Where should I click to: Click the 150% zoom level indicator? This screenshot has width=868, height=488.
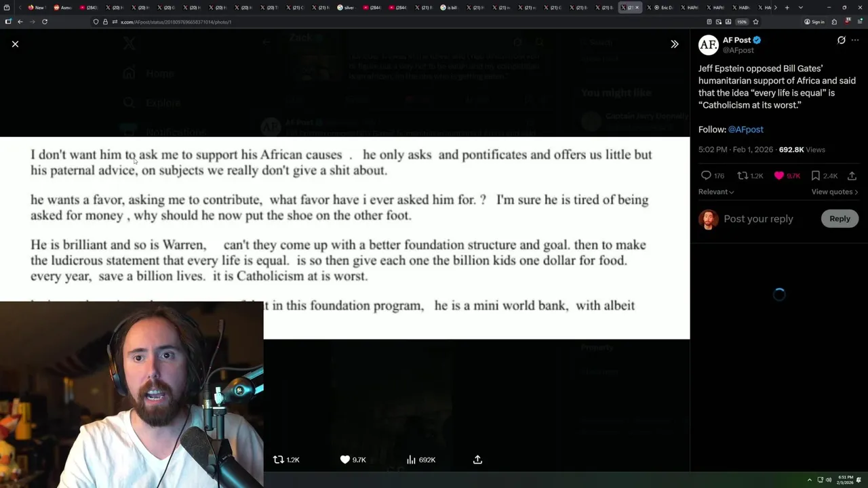(742, 22)
